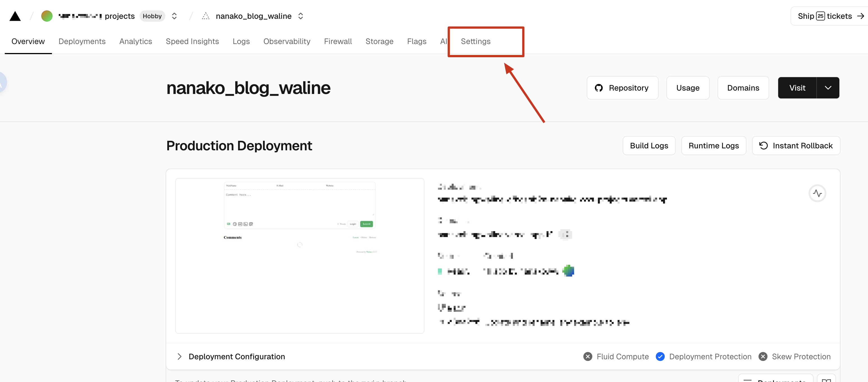Open the team switcher chevrons

174,16
